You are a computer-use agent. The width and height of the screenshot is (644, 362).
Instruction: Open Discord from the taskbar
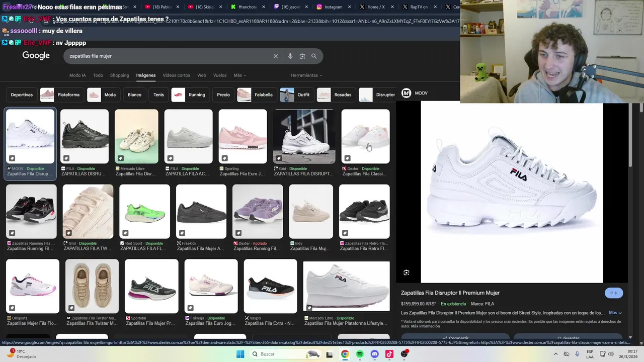(x=374, y=354)
